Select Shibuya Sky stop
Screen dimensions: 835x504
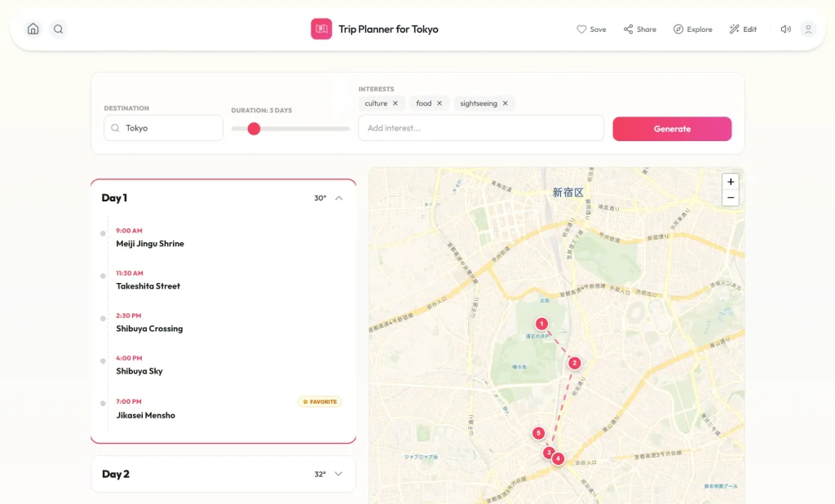[x=139, y=371]
